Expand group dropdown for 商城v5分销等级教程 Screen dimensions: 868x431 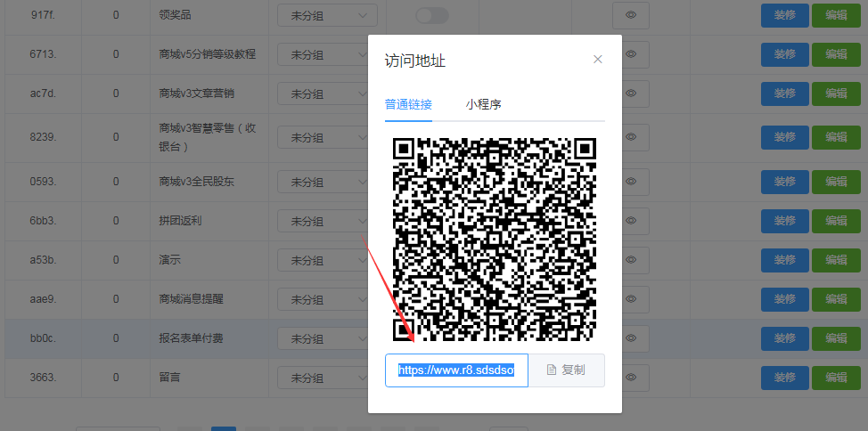323,55
